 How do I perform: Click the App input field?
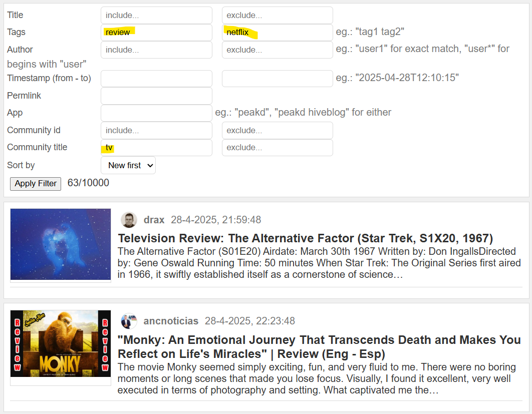[156, 113]
